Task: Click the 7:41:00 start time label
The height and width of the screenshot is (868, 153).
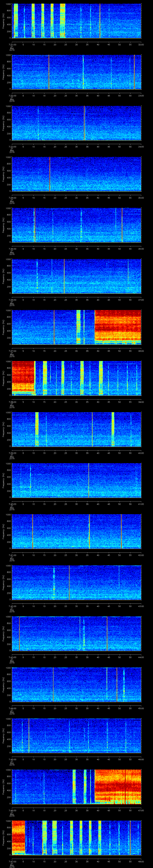Action: [12, 555]
